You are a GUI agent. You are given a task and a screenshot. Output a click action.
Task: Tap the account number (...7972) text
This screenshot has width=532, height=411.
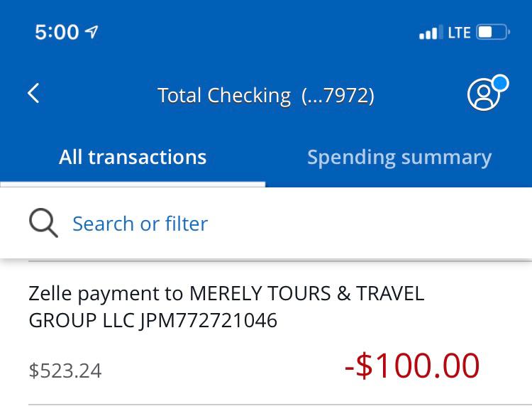338,95
